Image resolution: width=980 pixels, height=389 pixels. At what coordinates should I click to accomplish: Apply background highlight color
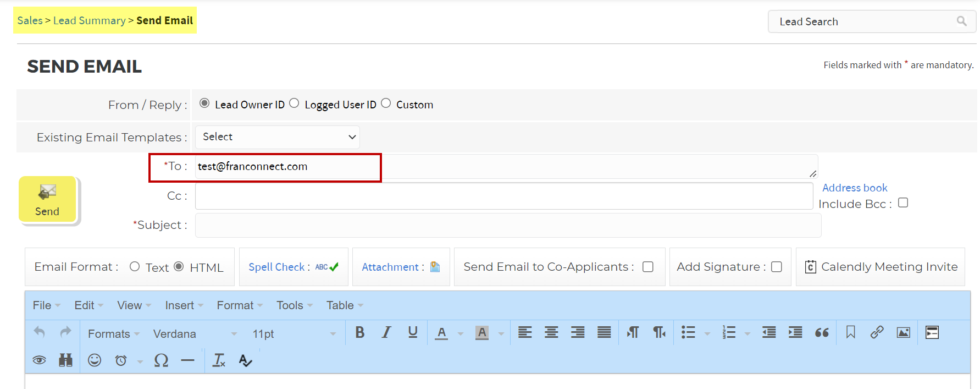tap(482, 333)
